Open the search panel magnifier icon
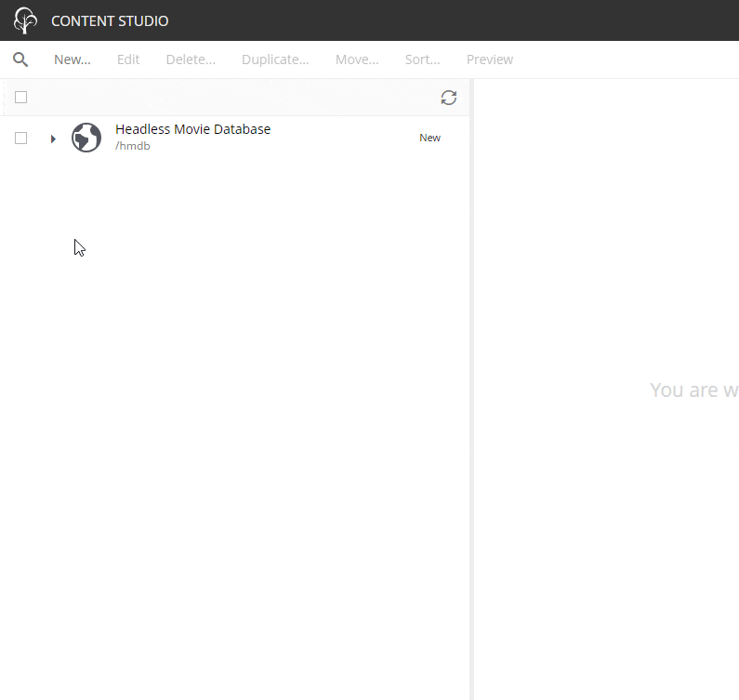Image resolution: width=739 pixels, height=700 pixels. pyautogui.click(x=20, y=59)
